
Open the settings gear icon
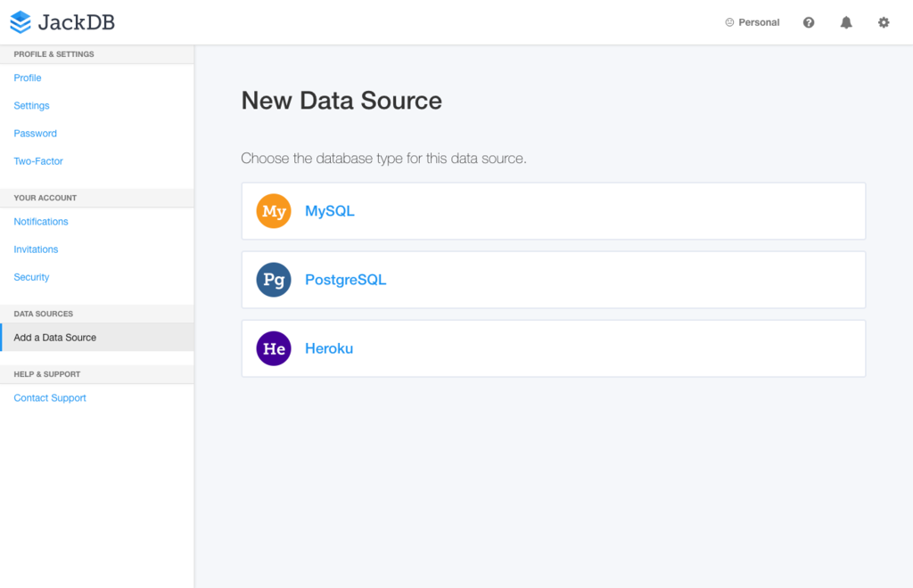884,22
